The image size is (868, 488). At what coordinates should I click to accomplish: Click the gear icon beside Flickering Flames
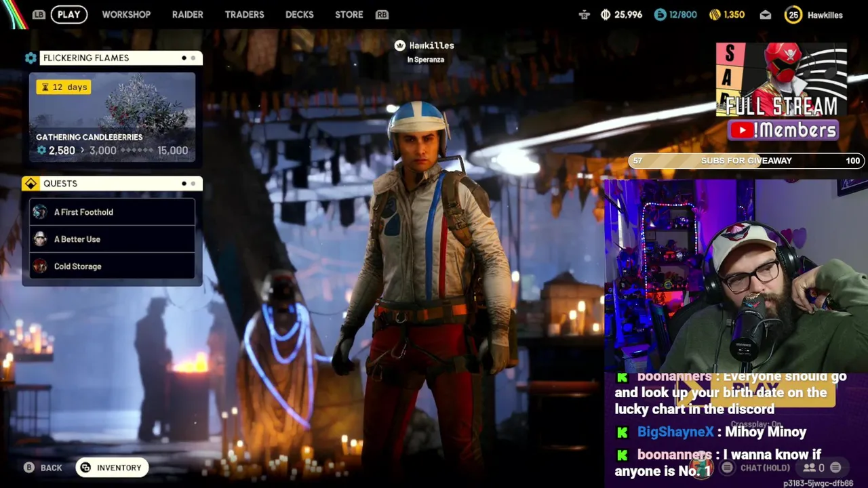click(x=31, y=58)
